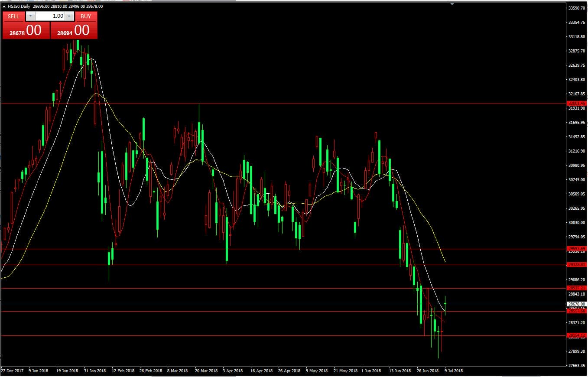Click the 20 Mar 2018 date label

[206, 371]
